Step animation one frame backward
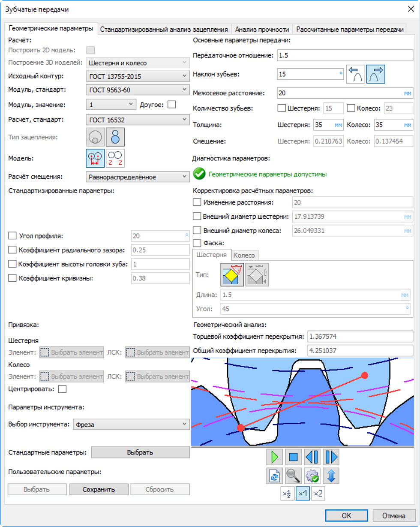420x527 pixels. tap(312, 457)
